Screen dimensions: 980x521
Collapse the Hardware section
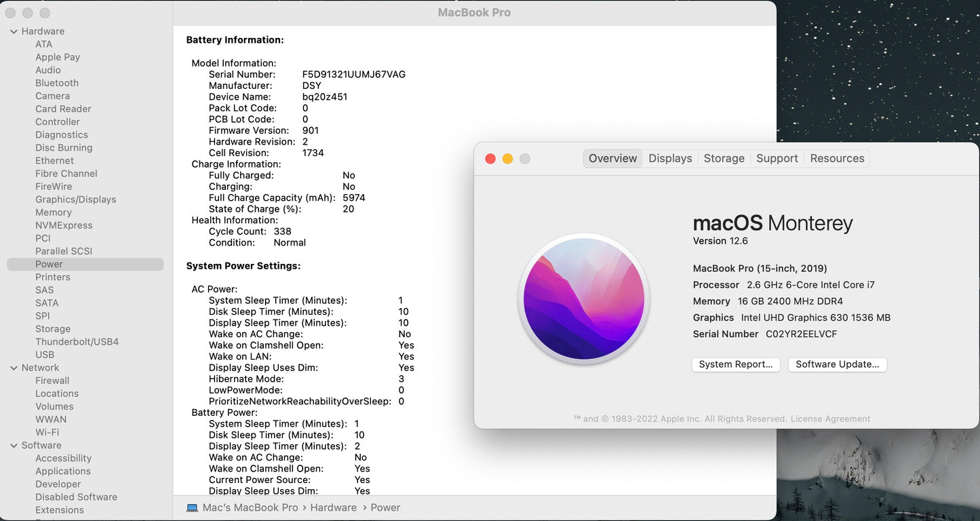tap(13, 31)
